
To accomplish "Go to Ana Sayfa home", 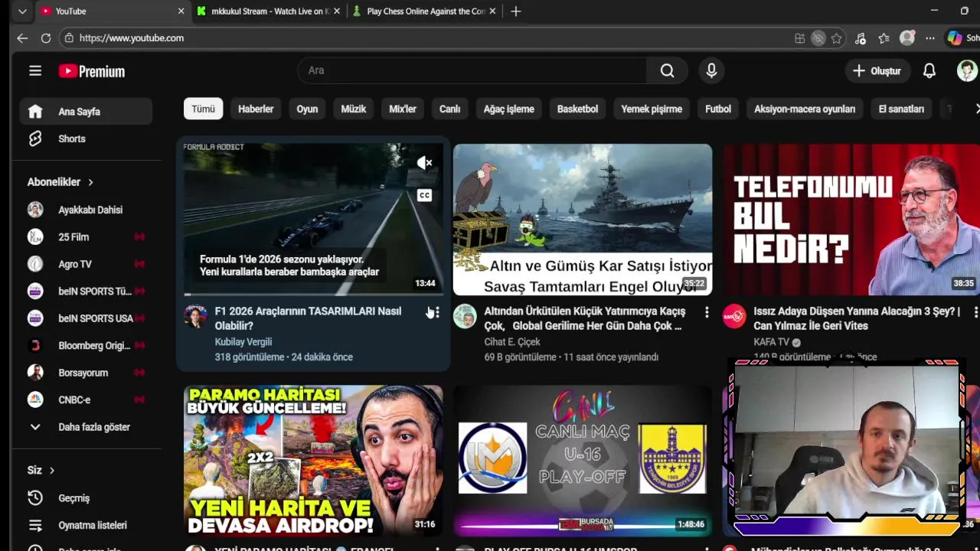I will (x=86, y=112).
